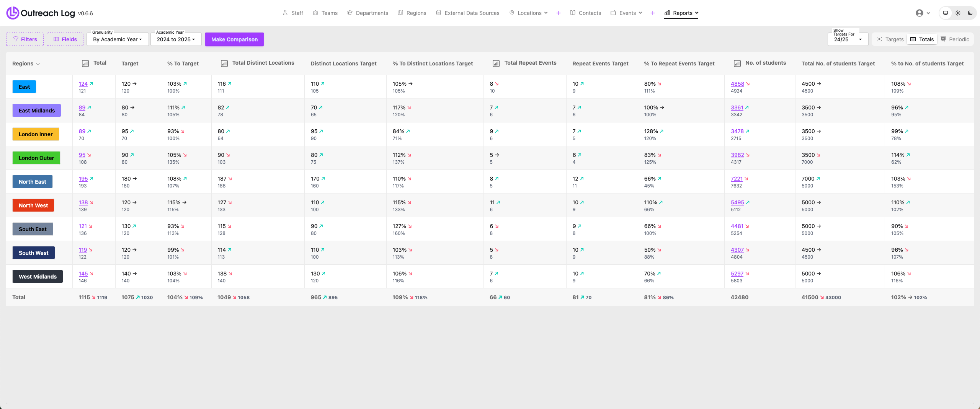Open the Granularity dropdown

tap(118, 39)
